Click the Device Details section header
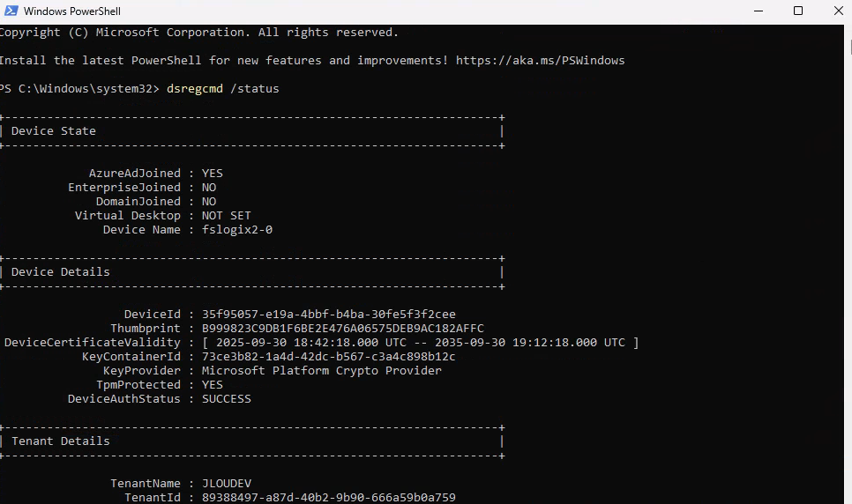 point(60,272)
